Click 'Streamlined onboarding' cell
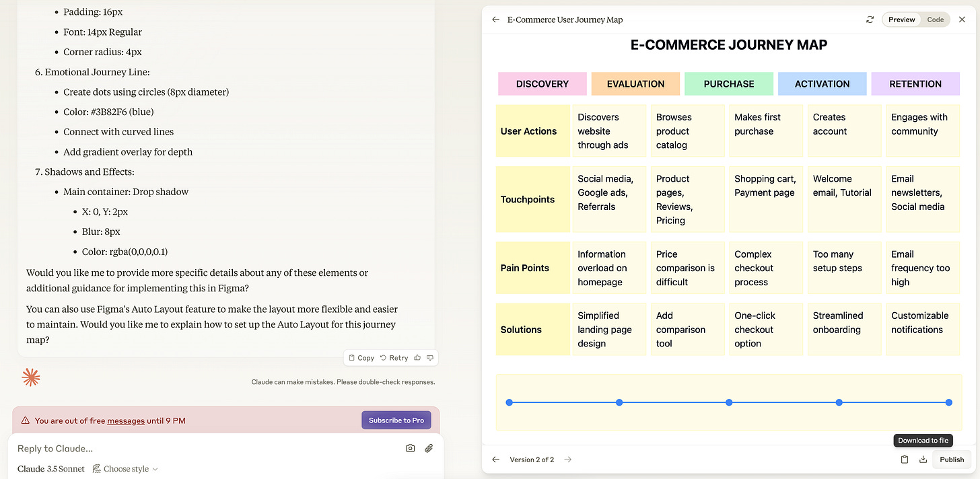980x479 pixels. point(845,330)
